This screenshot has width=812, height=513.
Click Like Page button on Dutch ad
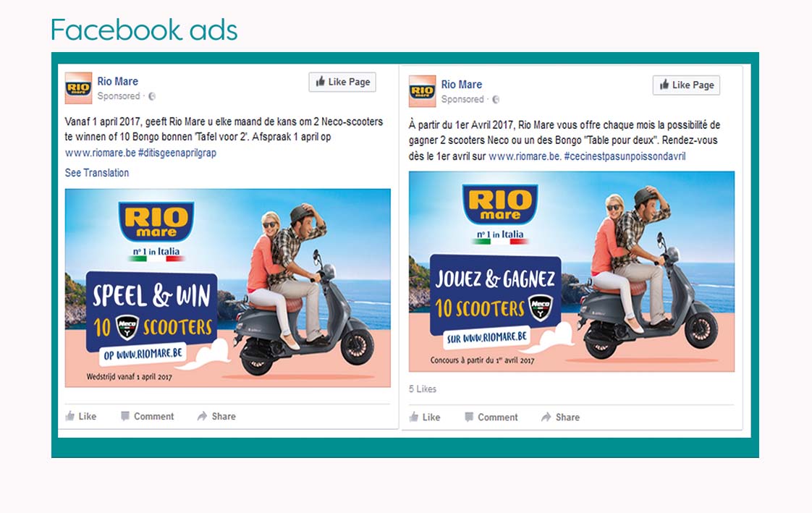coord(342,82)
